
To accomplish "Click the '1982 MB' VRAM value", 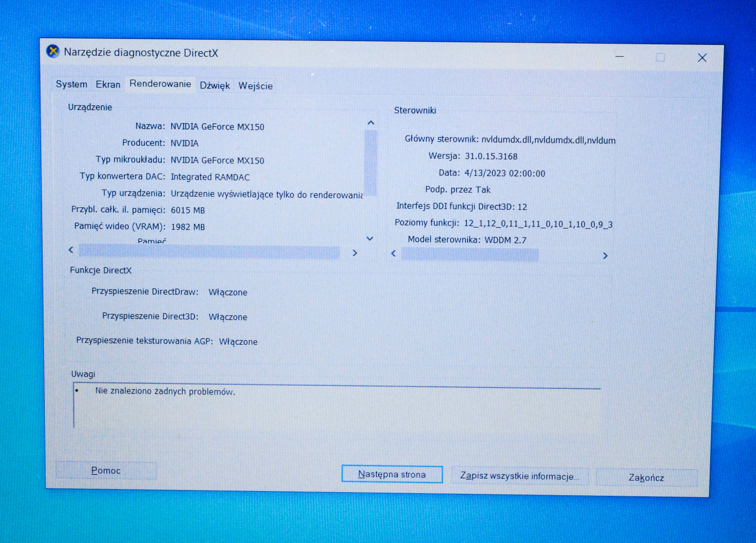I will (188, 227).
